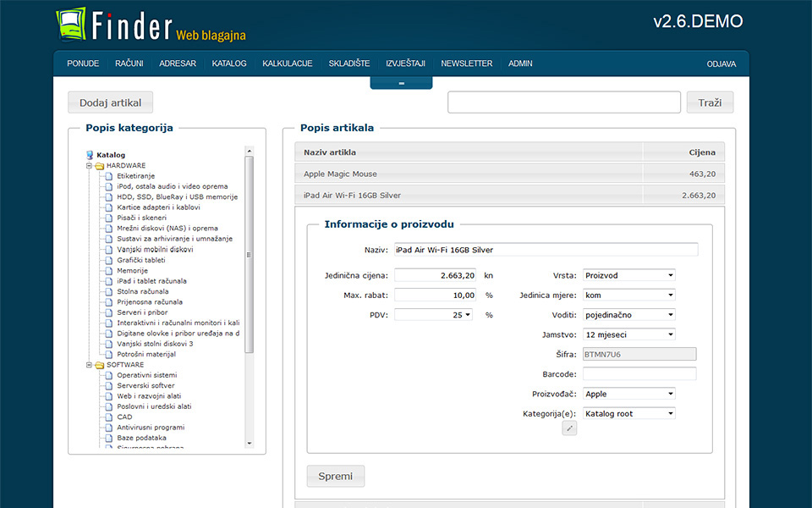This screenshot has width=812, height=508.
Task: Click the Dodaj artikal button
Action: point(110,102)
